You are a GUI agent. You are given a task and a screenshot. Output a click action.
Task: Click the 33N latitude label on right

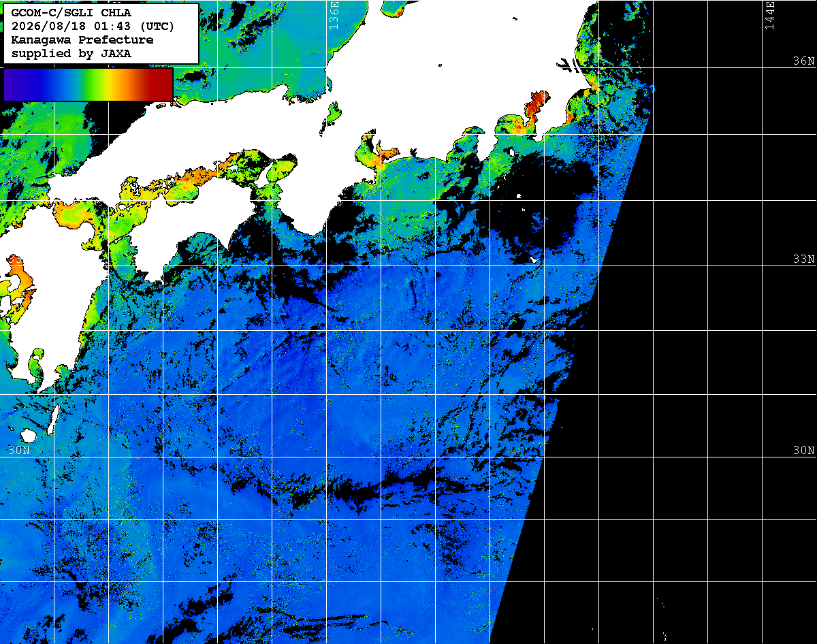coord(803,259)
